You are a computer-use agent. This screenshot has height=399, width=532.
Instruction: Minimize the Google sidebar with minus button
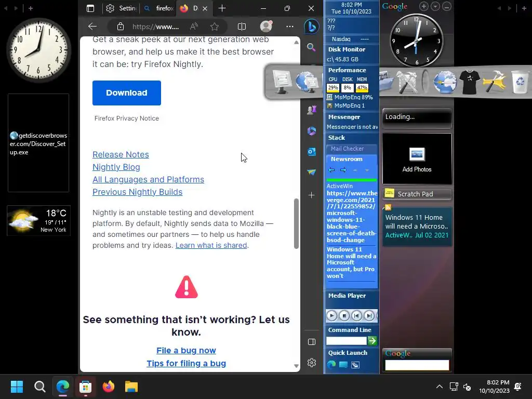(x=447, y=6)
